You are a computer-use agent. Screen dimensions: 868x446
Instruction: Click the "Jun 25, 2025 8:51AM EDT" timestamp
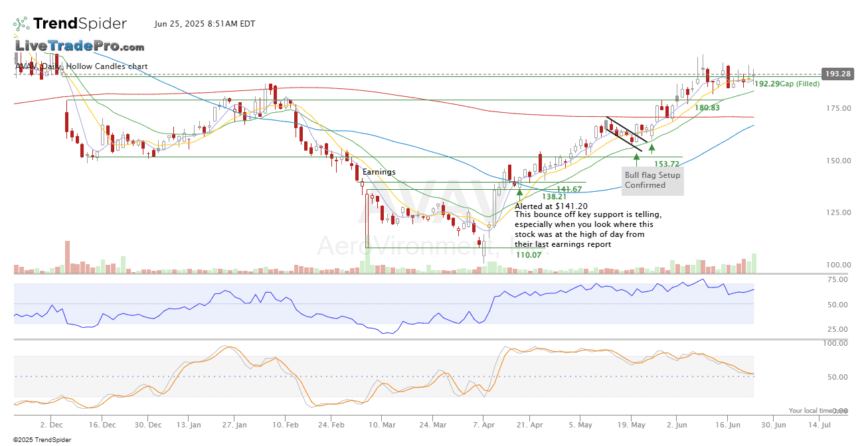tap(205, 24)
